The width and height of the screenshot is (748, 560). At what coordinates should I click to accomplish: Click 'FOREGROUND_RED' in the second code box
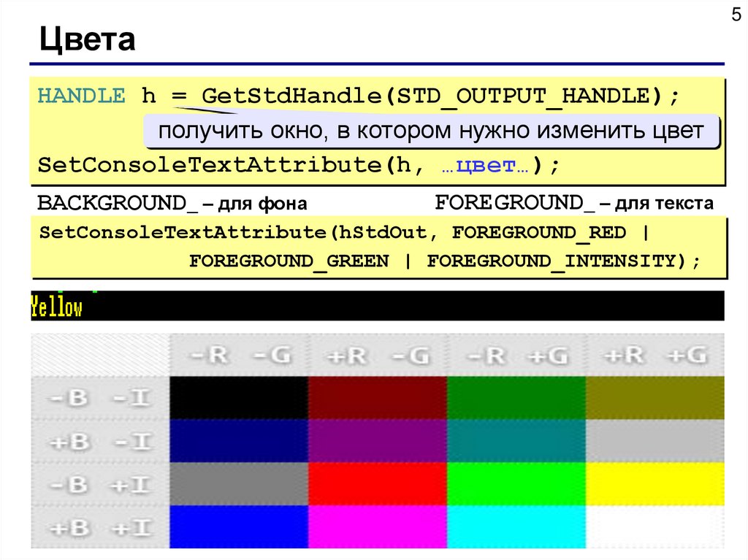[539, 233]
